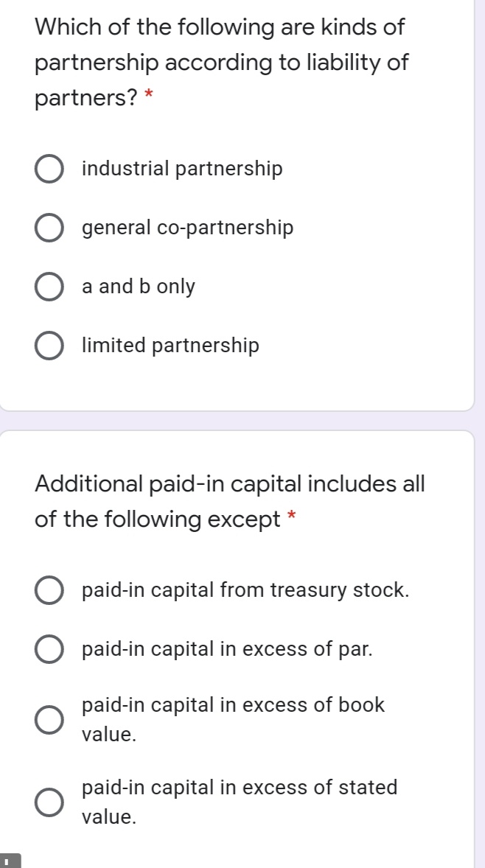Image resolution: width=485 pixels, height=868 pixels.
Task: Pick the 'a and b only' radio button
Action: pos(49,287)
